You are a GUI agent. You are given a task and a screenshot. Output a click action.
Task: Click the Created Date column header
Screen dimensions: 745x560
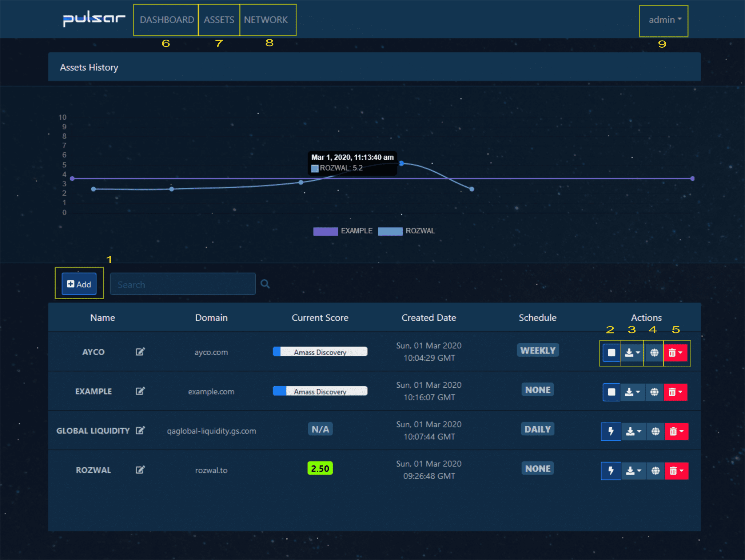point(429,317)
